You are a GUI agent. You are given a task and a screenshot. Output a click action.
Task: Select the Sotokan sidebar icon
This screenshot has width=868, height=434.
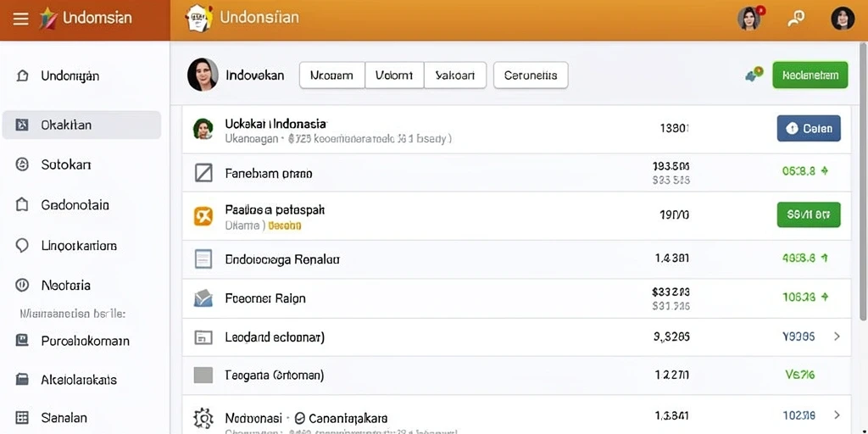(x=22, y=164)
